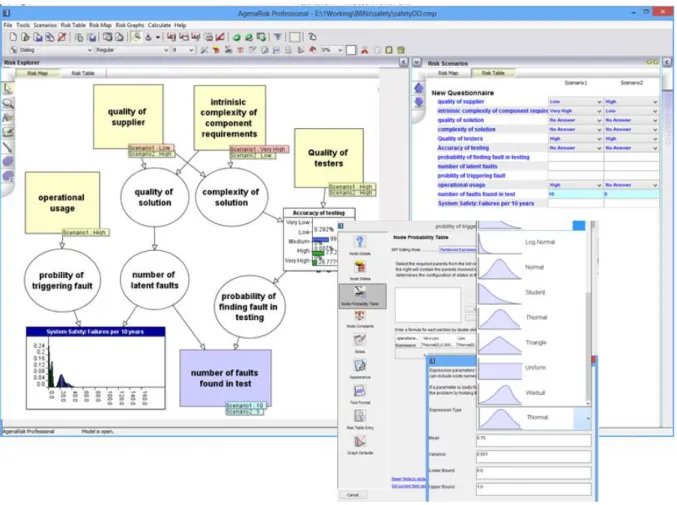
Task: Select the quality of supplier node
Action: pos(128,117)
